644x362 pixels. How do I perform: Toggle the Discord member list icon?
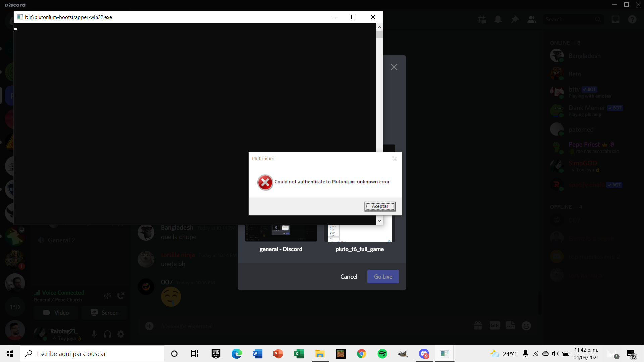[x=531, y=19]
